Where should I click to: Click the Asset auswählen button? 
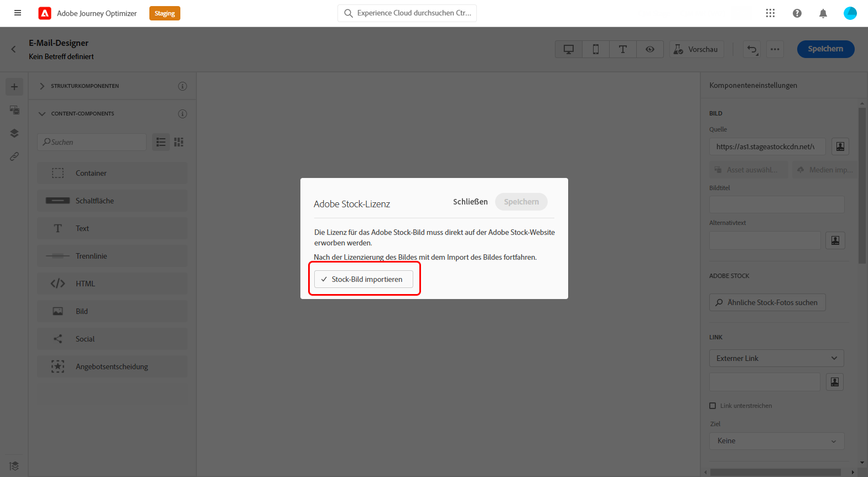(x=749, y=170)
